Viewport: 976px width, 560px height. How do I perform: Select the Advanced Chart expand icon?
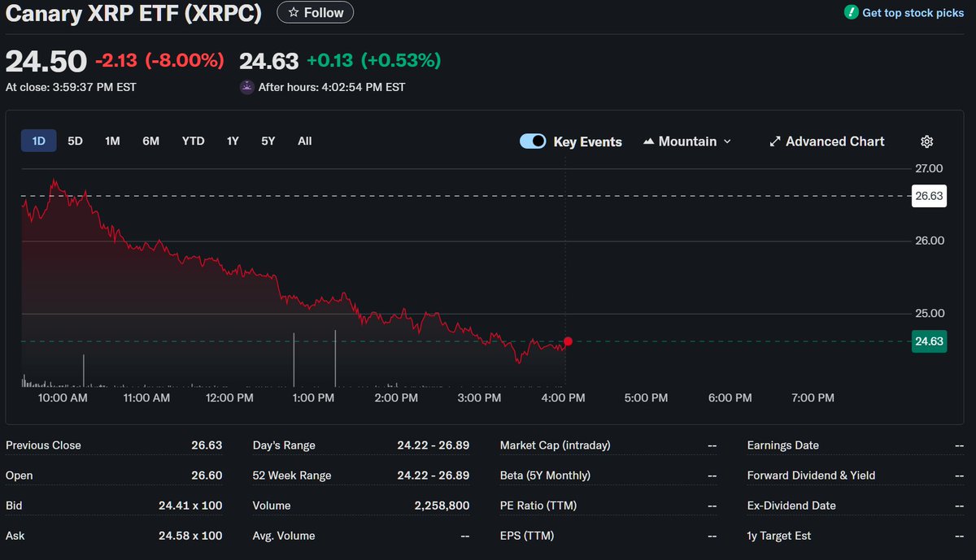(775, 141)
